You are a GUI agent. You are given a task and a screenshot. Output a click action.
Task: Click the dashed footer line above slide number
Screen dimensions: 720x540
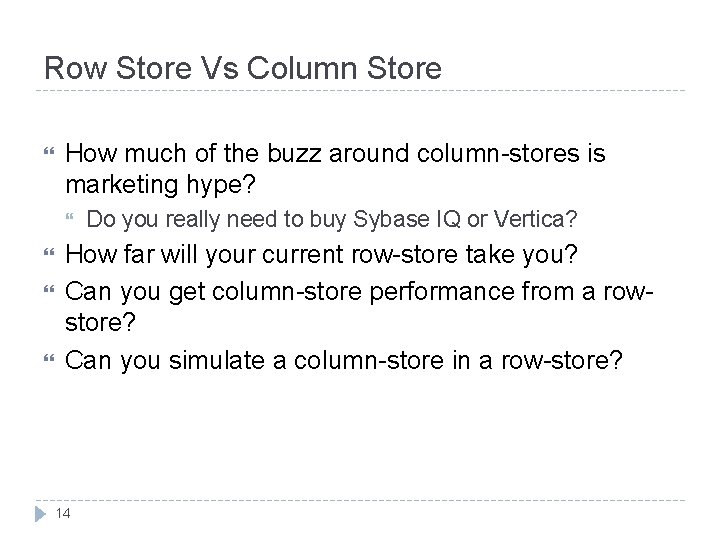click(x=360, y=500)
